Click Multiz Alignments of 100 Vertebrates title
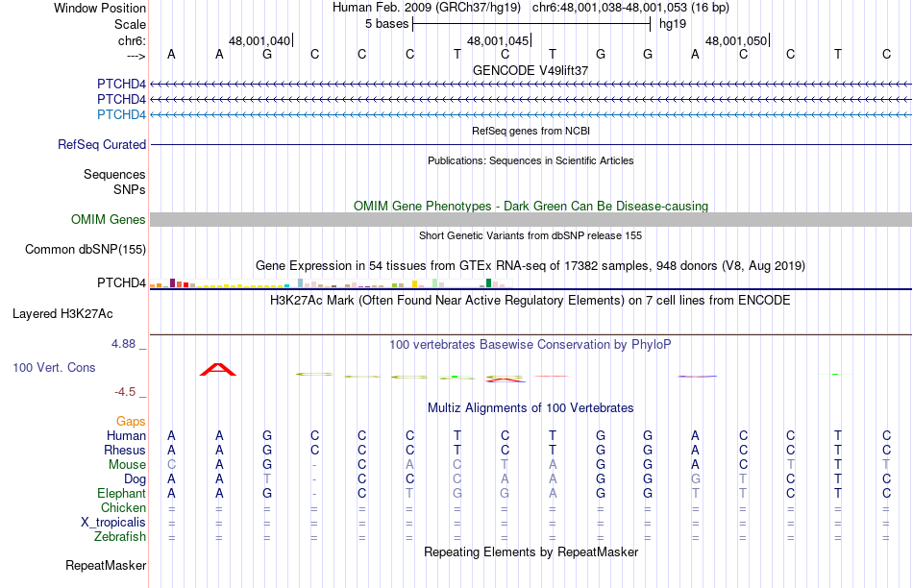 coord(531,408)
